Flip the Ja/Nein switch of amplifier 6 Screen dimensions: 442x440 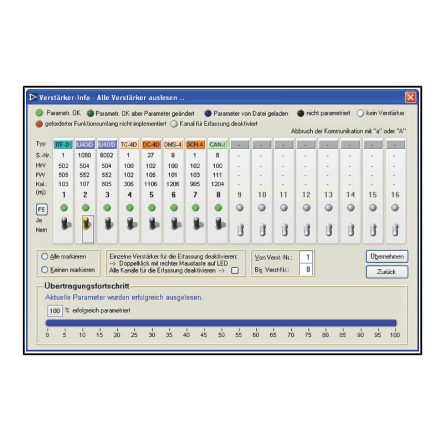click(175, 223)
